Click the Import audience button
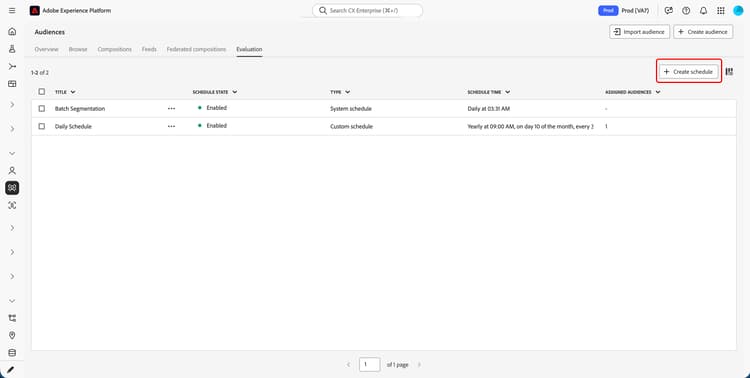Viewport: 750px width, 378px height. [x=640, y=32]
